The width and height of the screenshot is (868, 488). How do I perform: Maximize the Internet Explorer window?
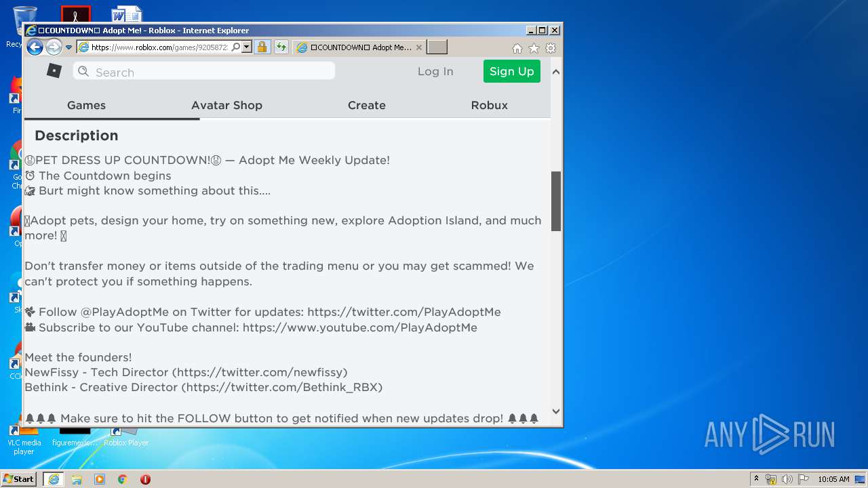tap(542, 30)
